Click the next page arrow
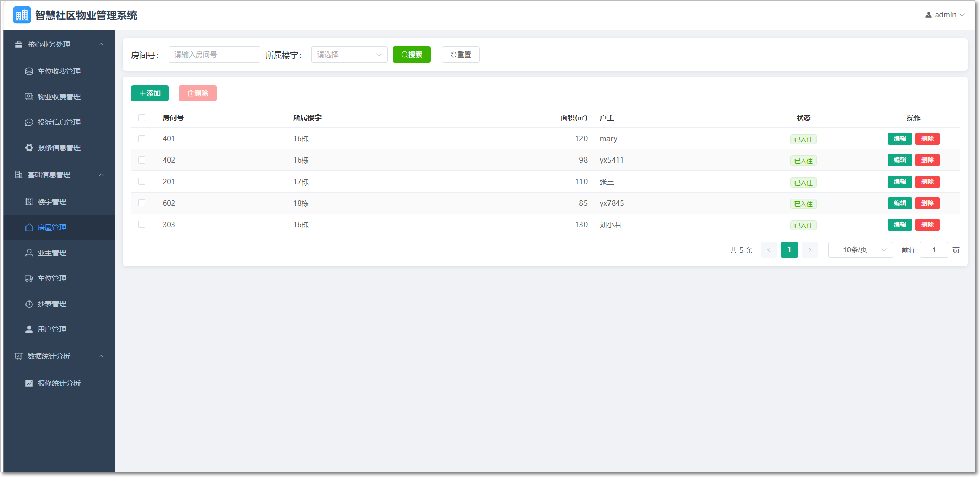 point(810,250)
